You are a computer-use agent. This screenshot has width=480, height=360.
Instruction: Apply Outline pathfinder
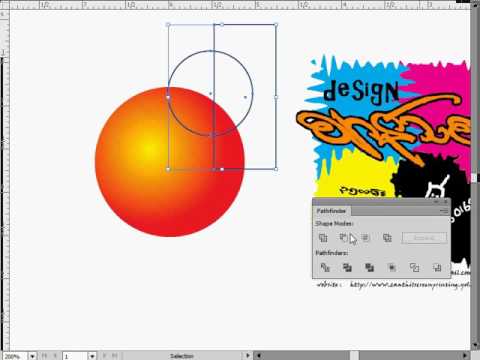(414, 267)
